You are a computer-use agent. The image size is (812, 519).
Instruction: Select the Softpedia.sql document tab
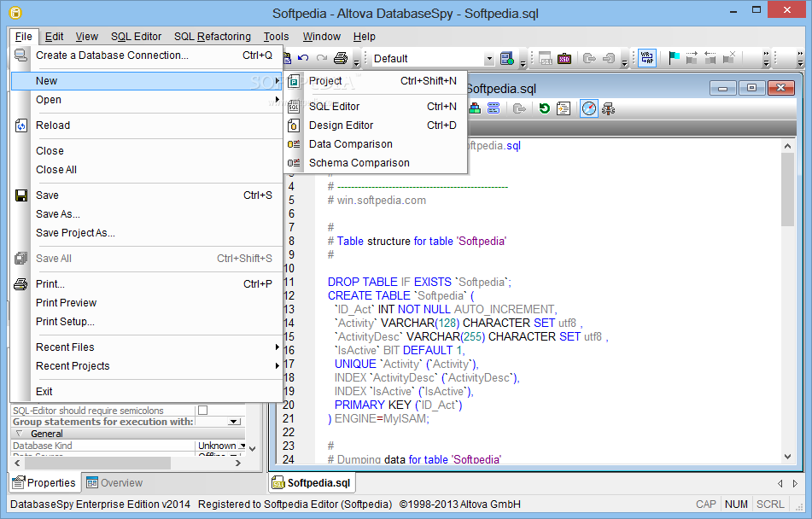312,483
